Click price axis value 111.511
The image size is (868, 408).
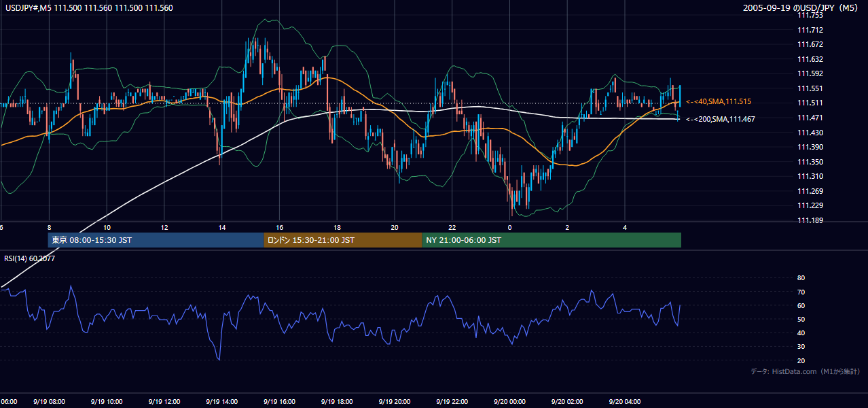[x=810, y=103]
